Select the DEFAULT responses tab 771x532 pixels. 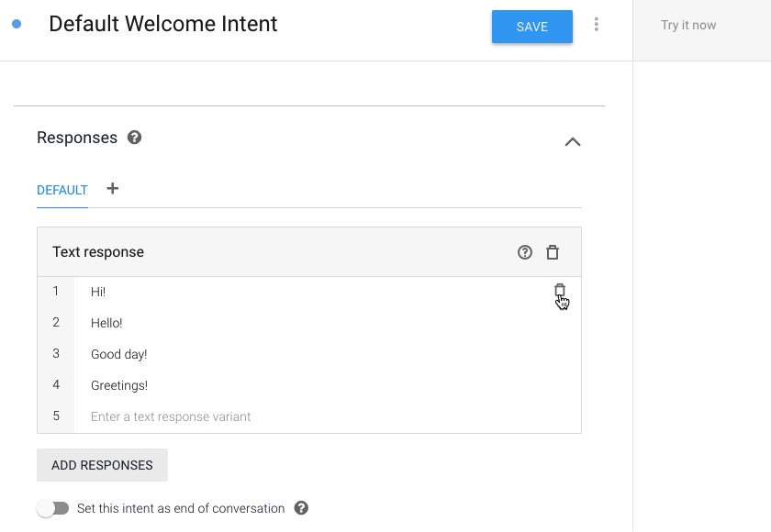62,190
